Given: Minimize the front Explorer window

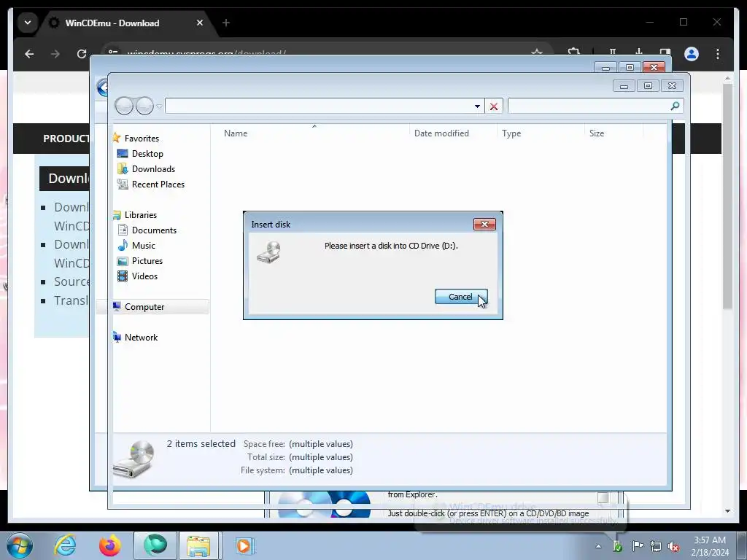Looking at the screenshot, I should click(624, 86).
